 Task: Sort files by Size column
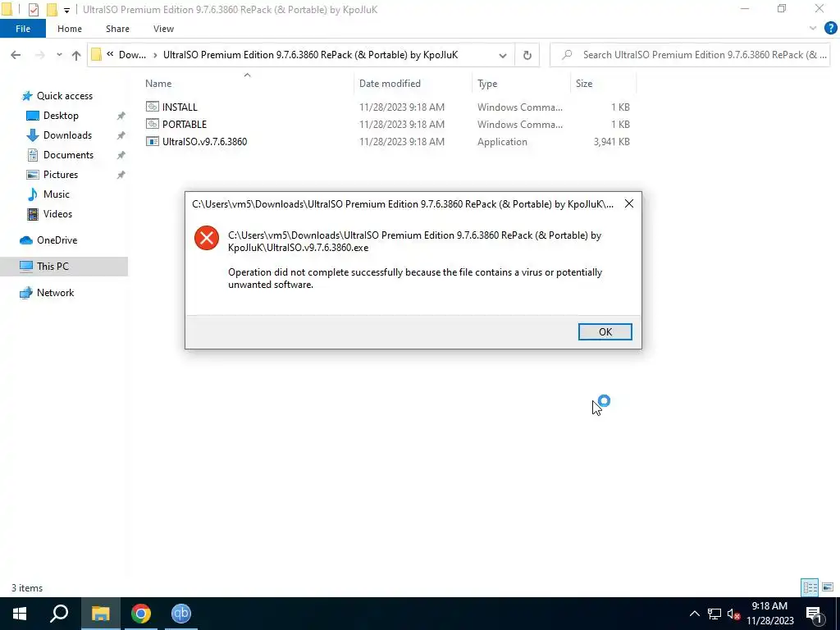(x=584, y=84)
